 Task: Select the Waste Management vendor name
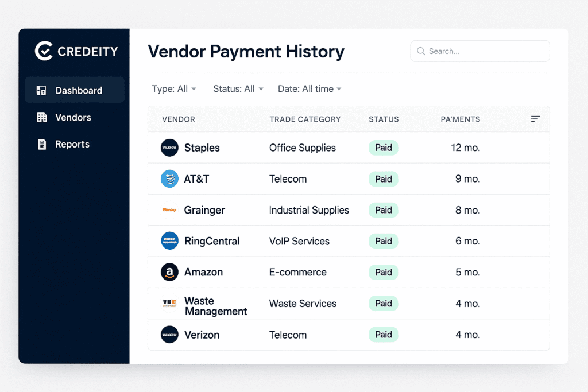[x=215, y=306]
